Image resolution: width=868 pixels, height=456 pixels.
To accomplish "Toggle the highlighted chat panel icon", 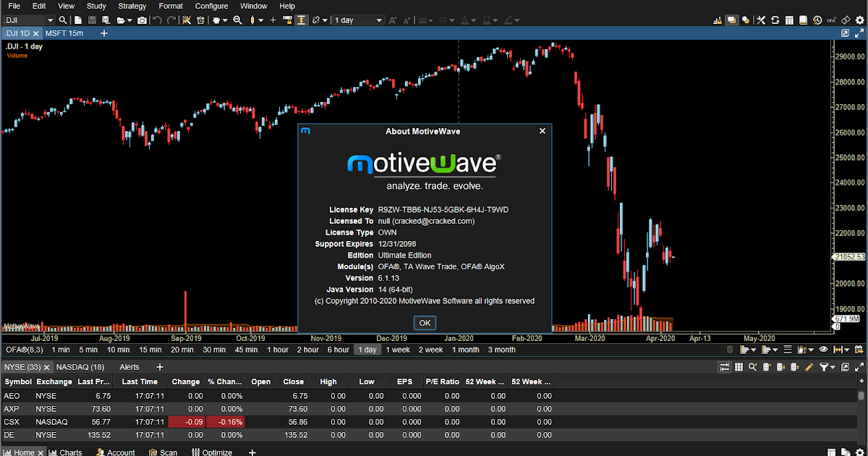I will (732, 20).
